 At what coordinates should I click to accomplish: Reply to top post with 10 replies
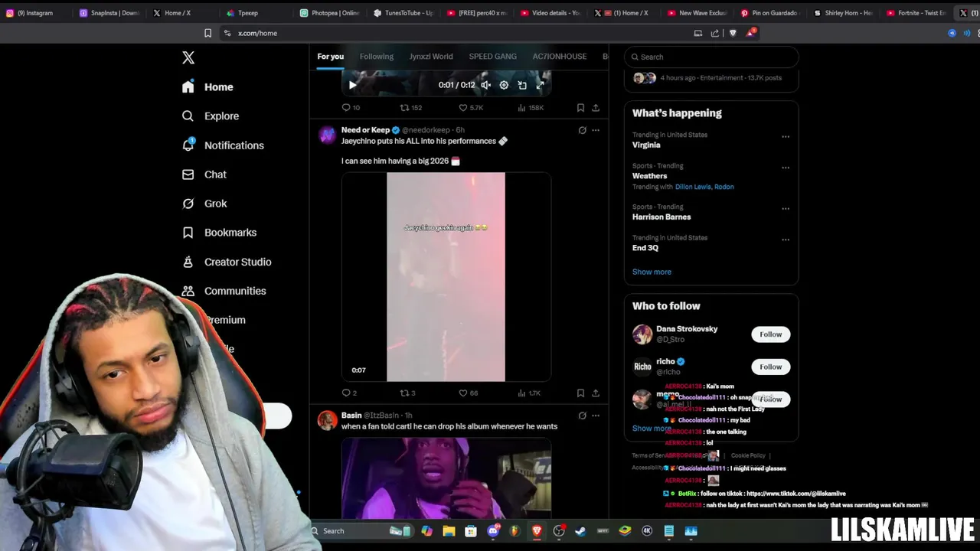351,108
